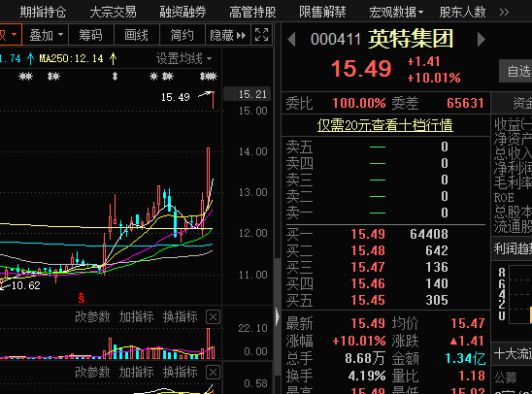Open the 股东人数 tab

[x=463, y=13]
